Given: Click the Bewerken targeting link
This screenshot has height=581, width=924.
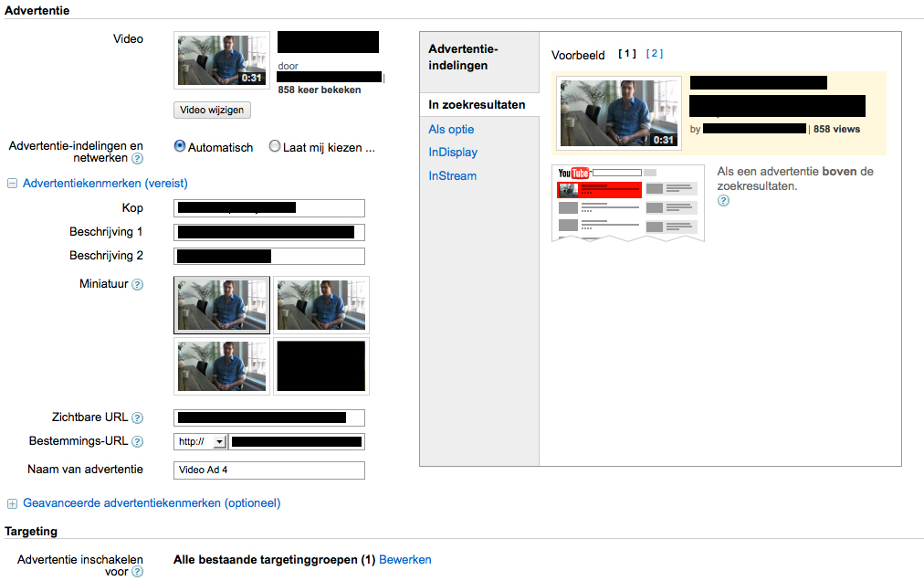Looking at the screenshot, I should [404, 560].
